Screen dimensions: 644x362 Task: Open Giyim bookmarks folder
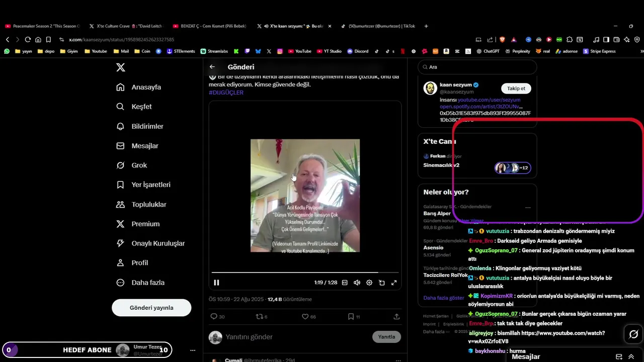(x=69, y=51)
